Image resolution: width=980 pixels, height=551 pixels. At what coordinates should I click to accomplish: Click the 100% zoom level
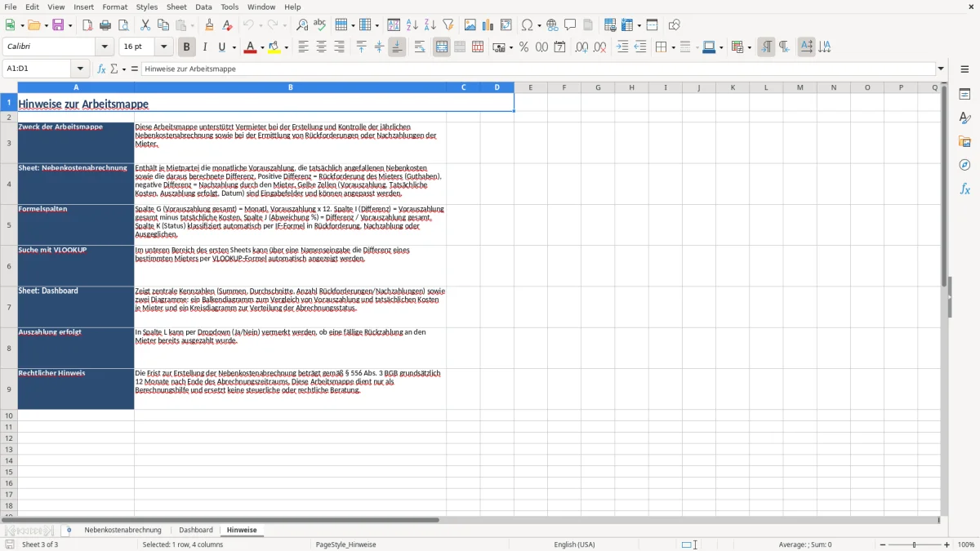(x=966, y=544)
